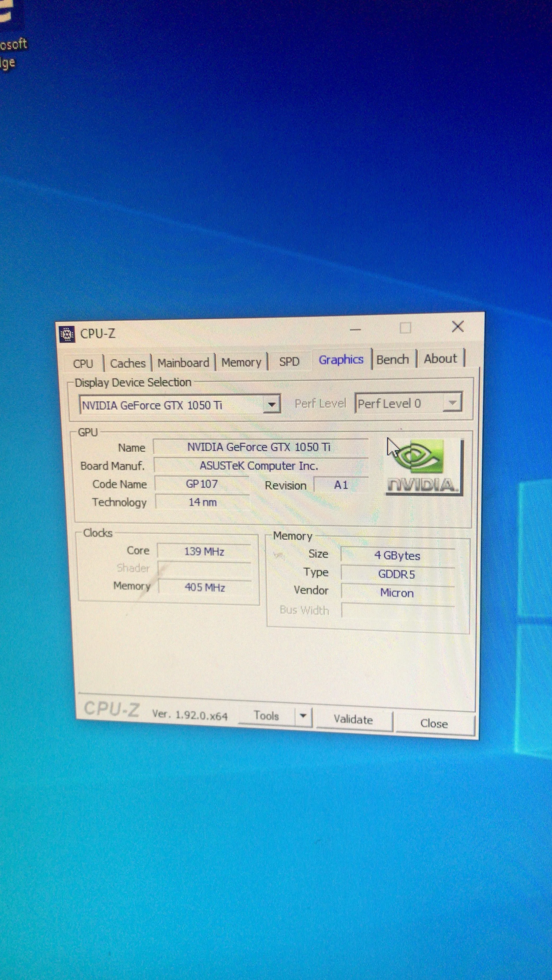This screenshot has height=980, width=552.
Task: Switch to the CPU tab
Action: coord(83,364)
